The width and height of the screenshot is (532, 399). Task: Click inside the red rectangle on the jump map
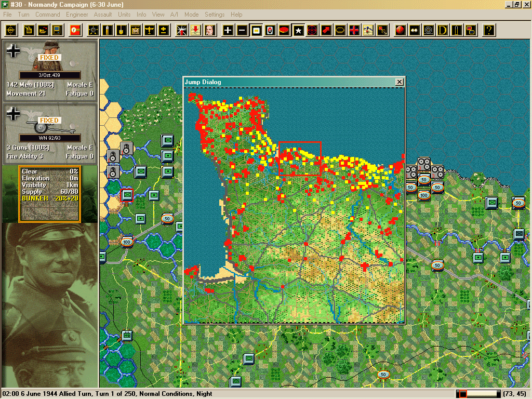300,158
